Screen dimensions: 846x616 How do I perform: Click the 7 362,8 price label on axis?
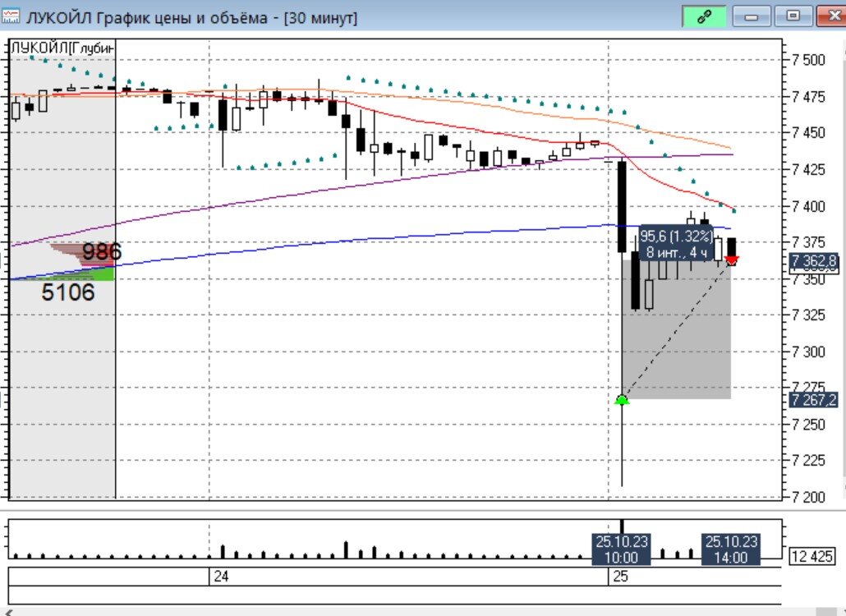point(814,262)
